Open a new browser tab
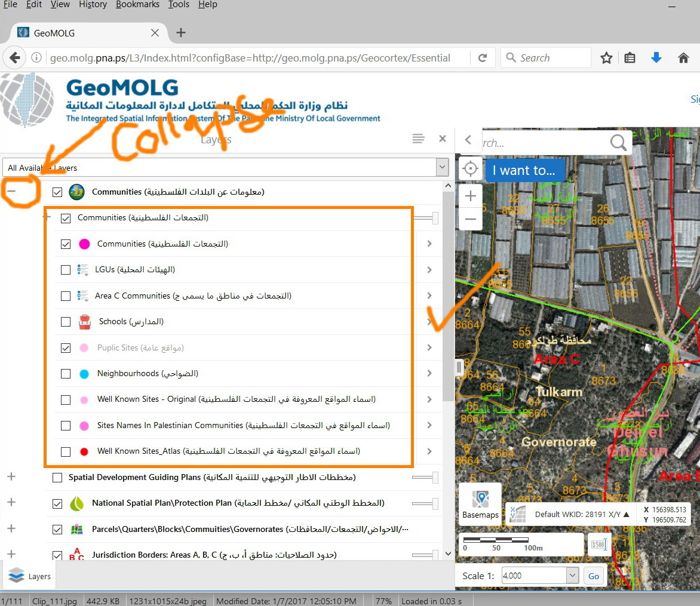Viewport: 700px width, 606px height. [x=181, y=33]
